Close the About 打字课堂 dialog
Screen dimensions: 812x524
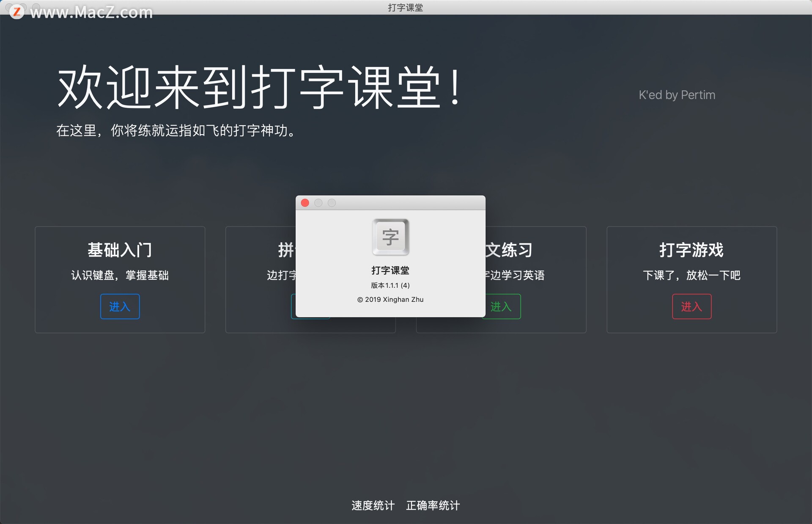[x=305, y=203]
